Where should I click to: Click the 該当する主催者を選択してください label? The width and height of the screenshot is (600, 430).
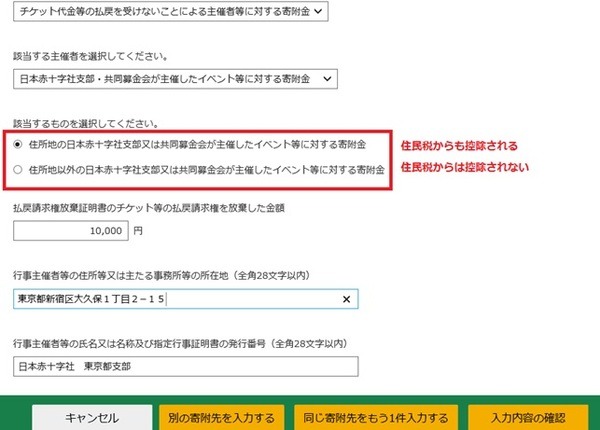pyautogui.click(x=90, y=56)
